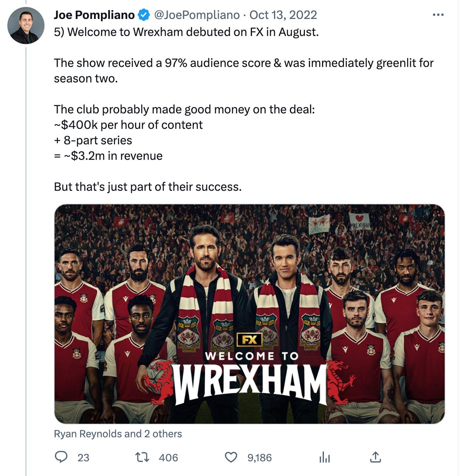Open the three-dot more options menu
Screen dimensions: 459x476
[x=438, y=15]
